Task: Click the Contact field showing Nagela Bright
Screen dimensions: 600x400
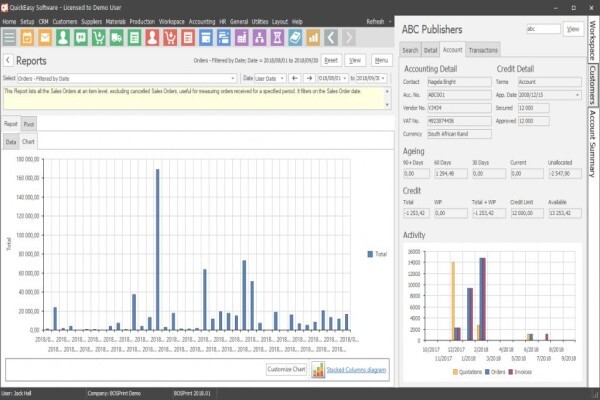Action: [x=459, y=82]
